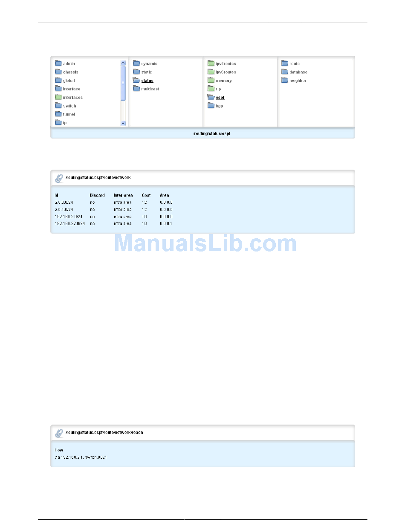Click the scroll-down arrow in first folder column

click(123, 123)
